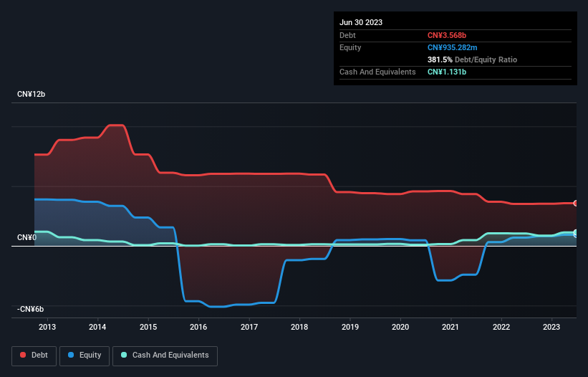588x377 pixels.
Task: Select the red Debt endpoint marker
Action: [576, 204]
